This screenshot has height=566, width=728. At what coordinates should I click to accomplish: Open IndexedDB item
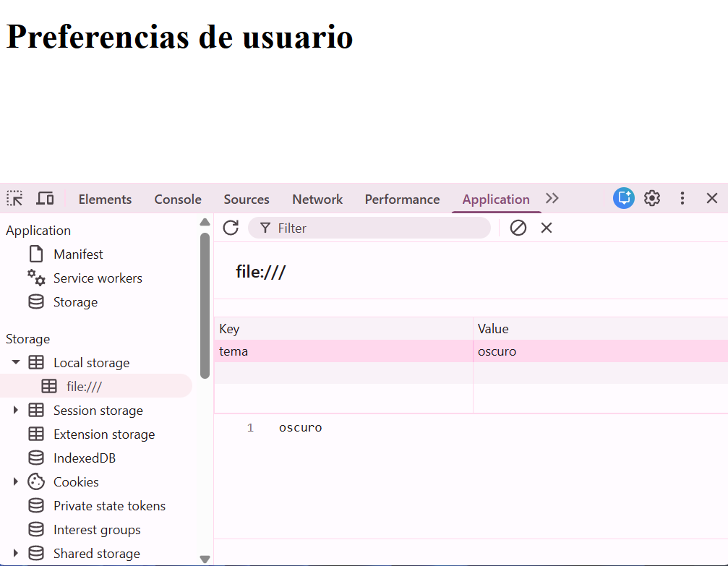pyautogui.click(x=85, y=458)
